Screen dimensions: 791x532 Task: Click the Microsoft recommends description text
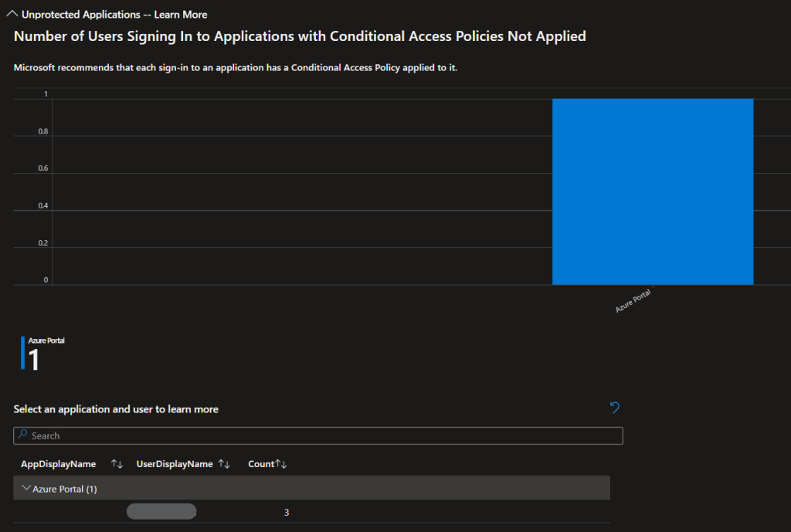[x=236, y=67]
